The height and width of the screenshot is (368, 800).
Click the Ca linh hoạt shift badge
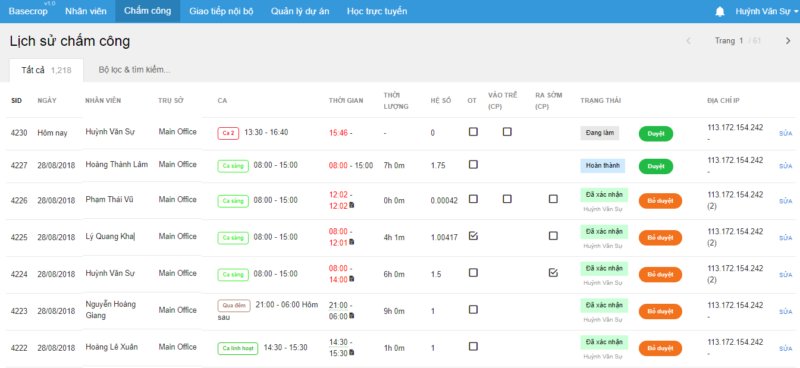click(x=238, y=349)
